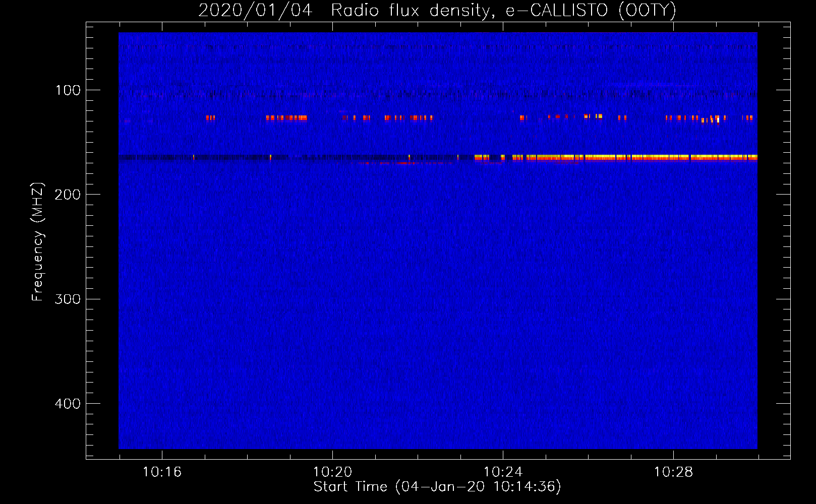The width and height of the screenshot is (816, 504).
Task: Click the 'Start Time (04-Jan-20 10:14:36)' label
Action: [437, 487]
